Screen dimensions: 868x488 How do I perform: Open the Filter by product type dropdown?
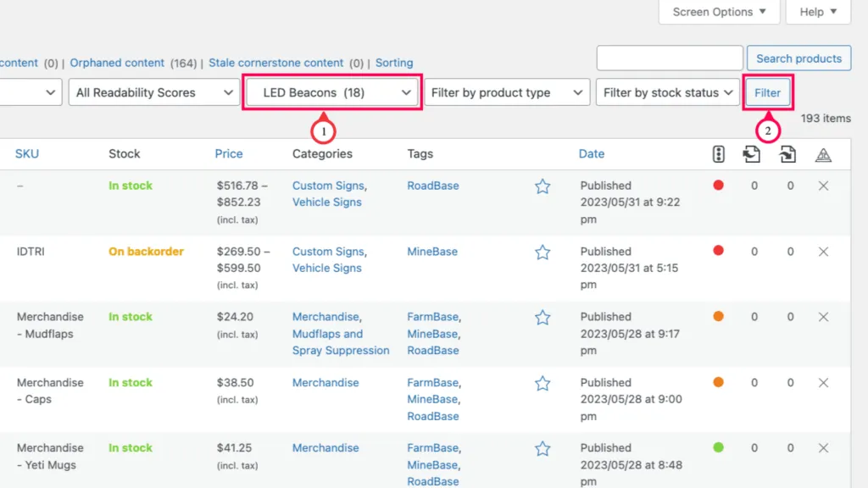(x=507, y=92)
